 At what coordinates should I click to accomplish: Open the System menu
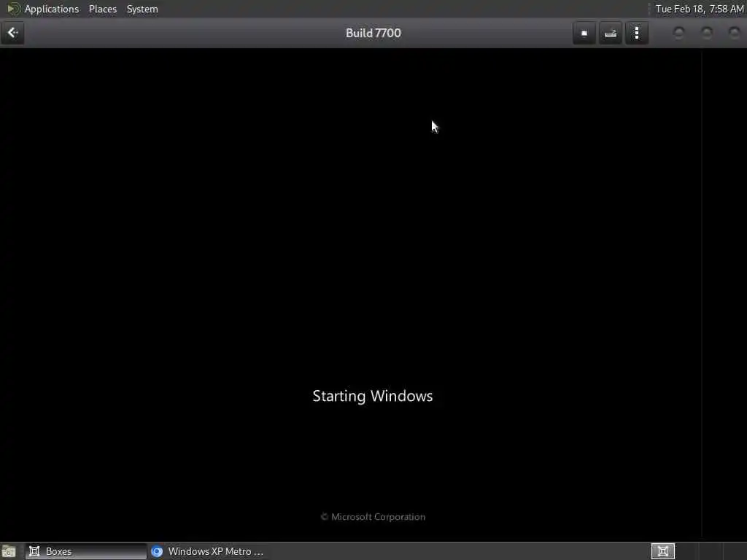pos(142,9)
